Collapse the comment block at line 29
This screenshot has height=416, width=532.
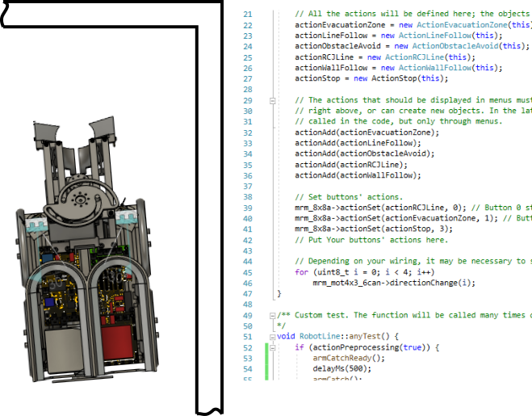click(272, 100)
